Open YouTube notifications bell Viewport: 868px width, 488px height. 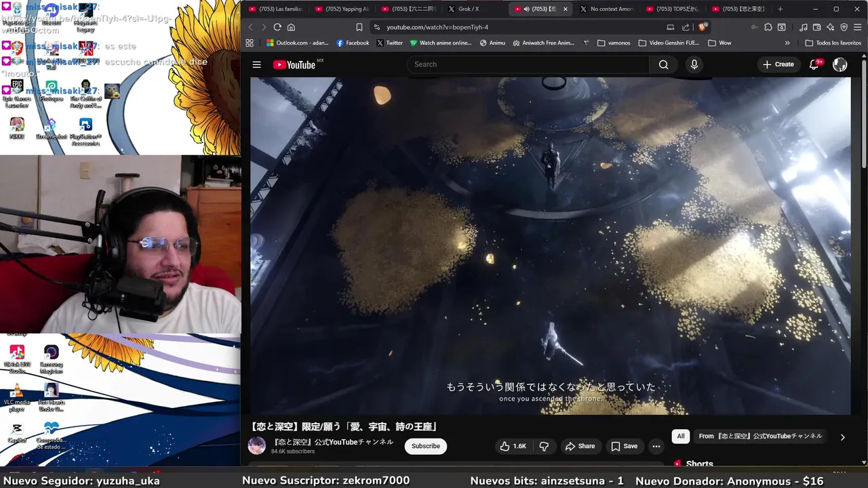[814, 64]
